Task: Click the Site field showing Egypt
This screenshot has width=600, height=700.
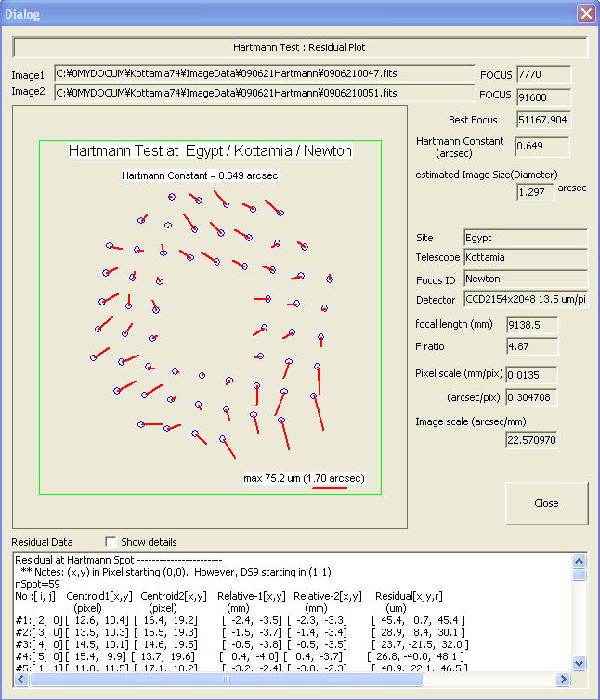Action: (525, 239)
